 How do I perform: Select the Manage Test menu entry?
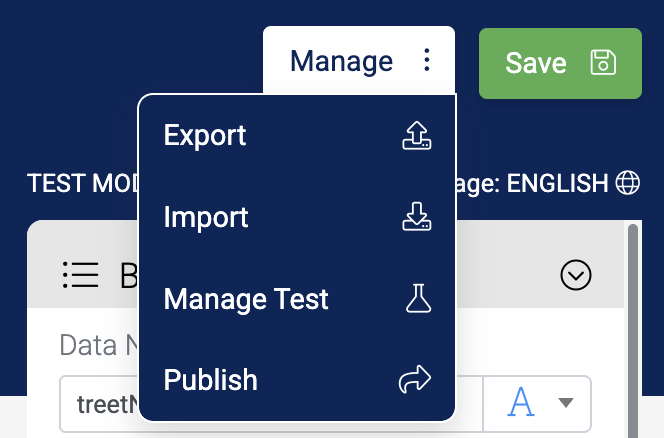297,298
